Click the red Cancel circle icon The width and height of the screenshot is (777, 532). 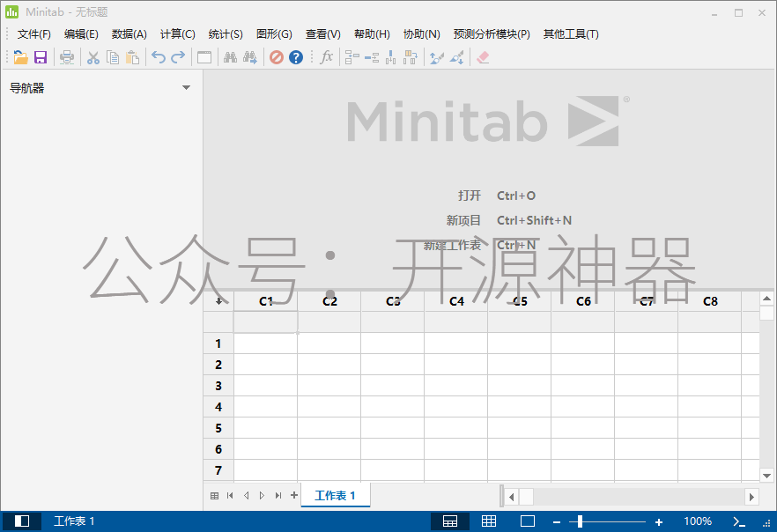click(277, 57)
